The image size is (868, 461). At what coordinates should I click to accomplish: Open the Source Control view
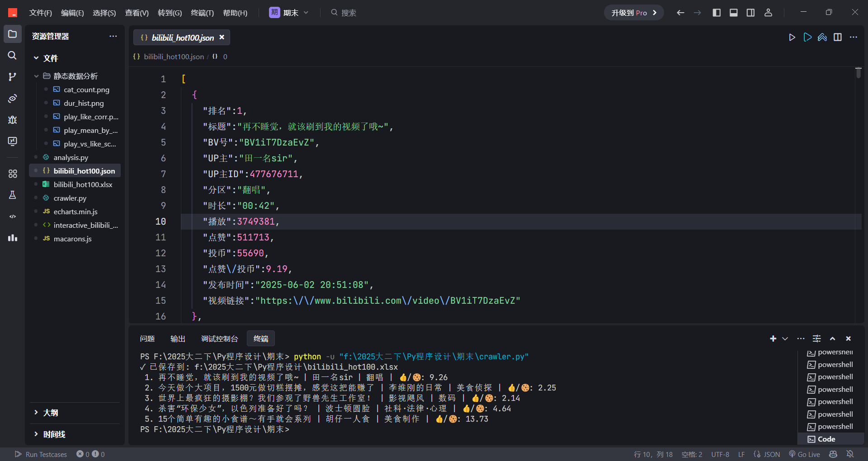(12, 77)
